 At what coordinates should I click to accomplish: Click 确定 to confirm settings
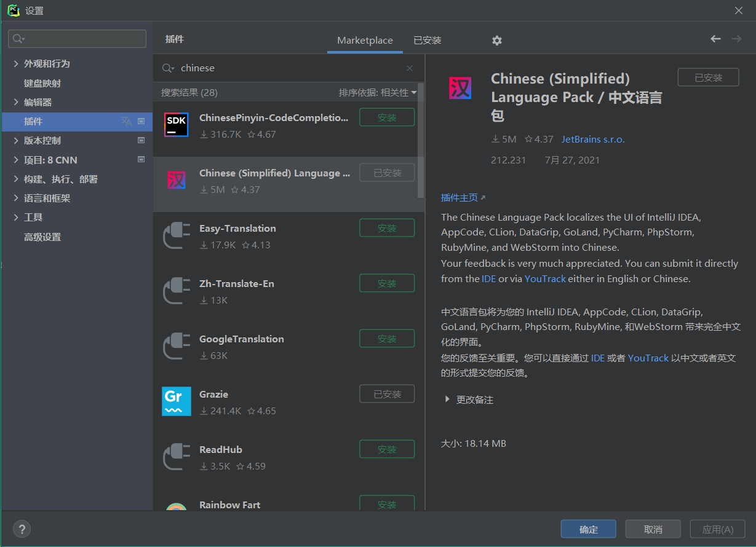589,529
